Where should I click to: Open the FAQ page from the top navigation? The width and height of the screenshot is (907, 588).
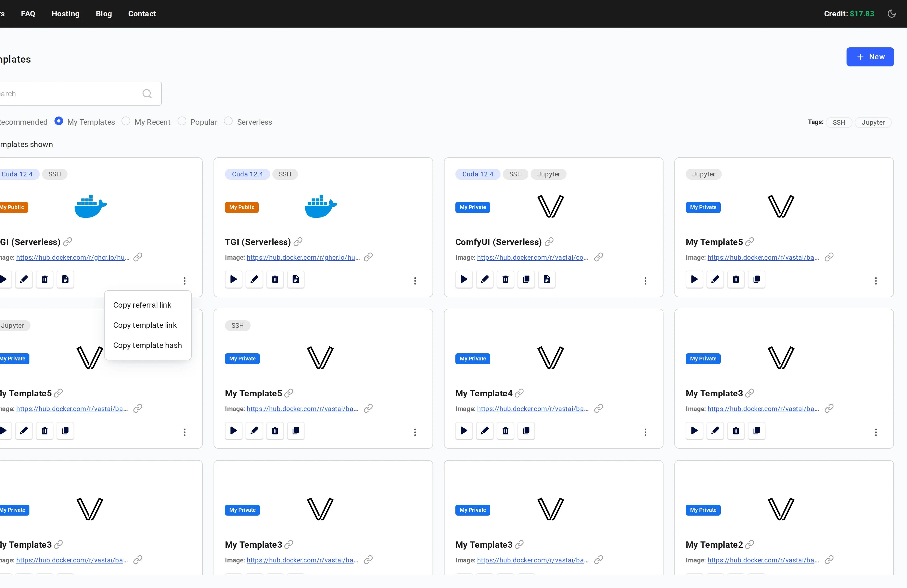pyautogui.click(x=28, y=14)
